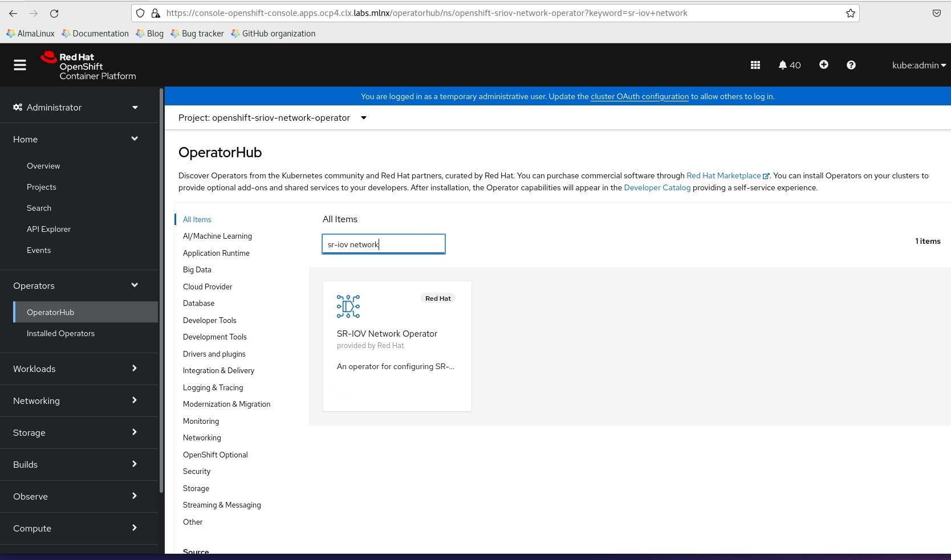Filter by Database category

pos(198,303)
